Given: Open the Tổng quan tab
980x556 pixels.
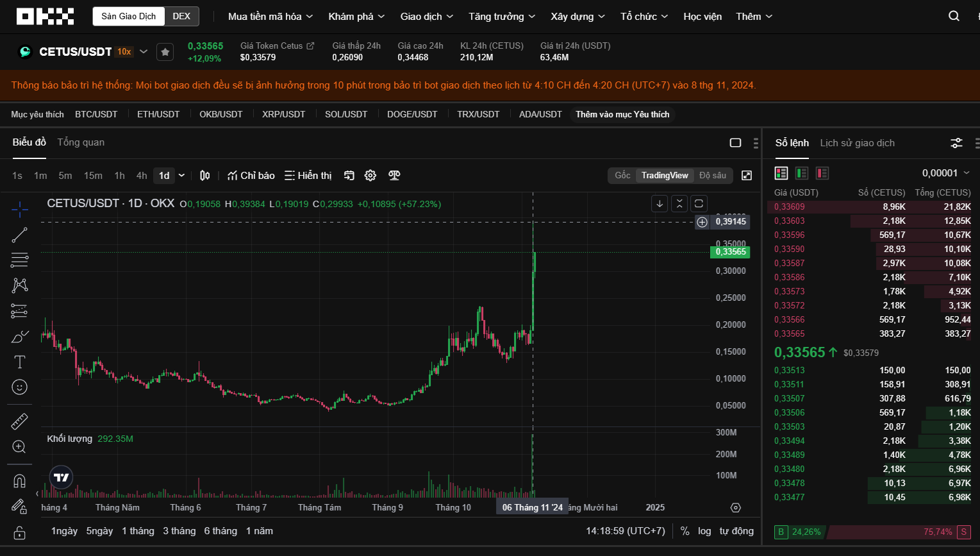Looking at the screenshot, I should (81, 142).
